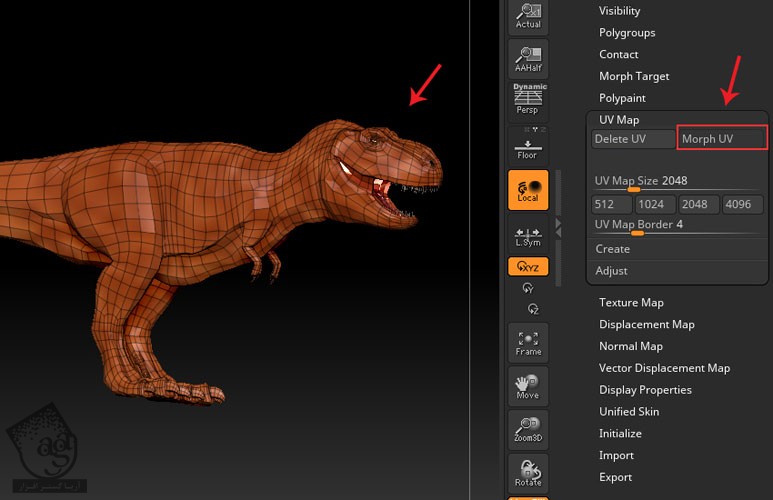The width and height of the screenshot is (773, 500).
Task: Click the AAHalf zoom icon
Action: tap(528, 58)
